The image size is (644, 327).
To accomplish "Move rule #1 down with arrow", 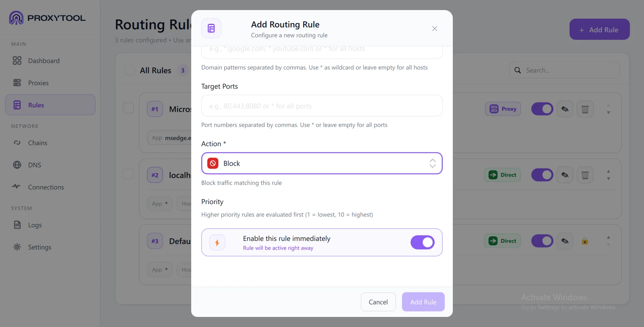I will [608, 113].
